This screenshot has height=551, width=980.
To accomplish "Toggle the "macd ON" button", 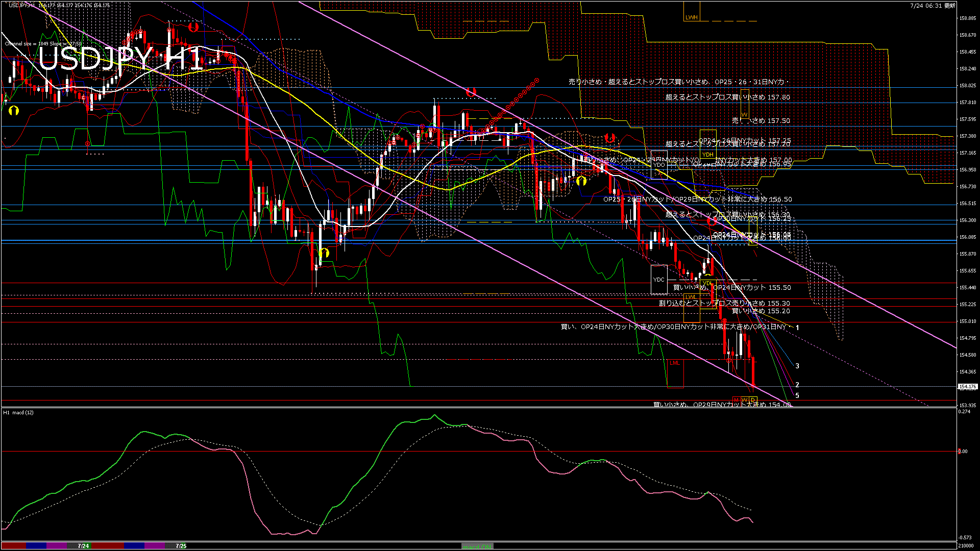I will coord(477,546).
